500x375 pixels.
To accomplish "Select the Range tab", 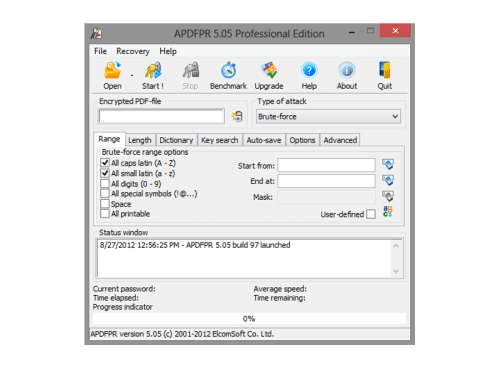I will click(x=109, y=139).
